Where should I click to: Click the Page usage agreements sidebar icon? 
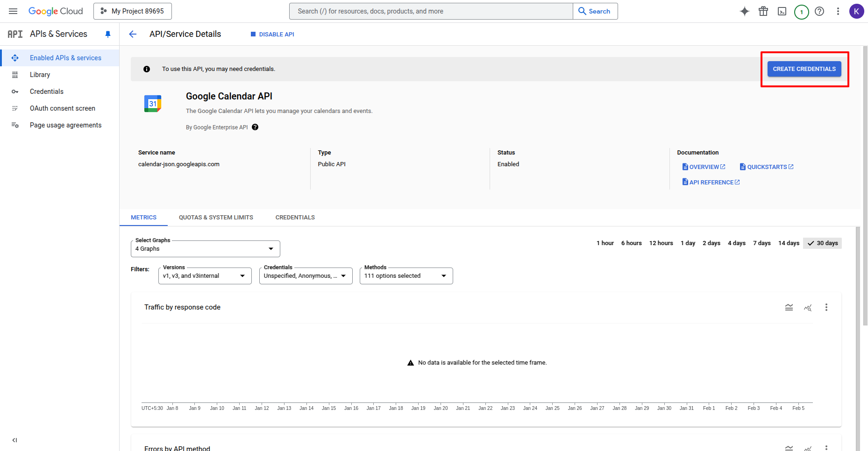[x=15, y=125]
